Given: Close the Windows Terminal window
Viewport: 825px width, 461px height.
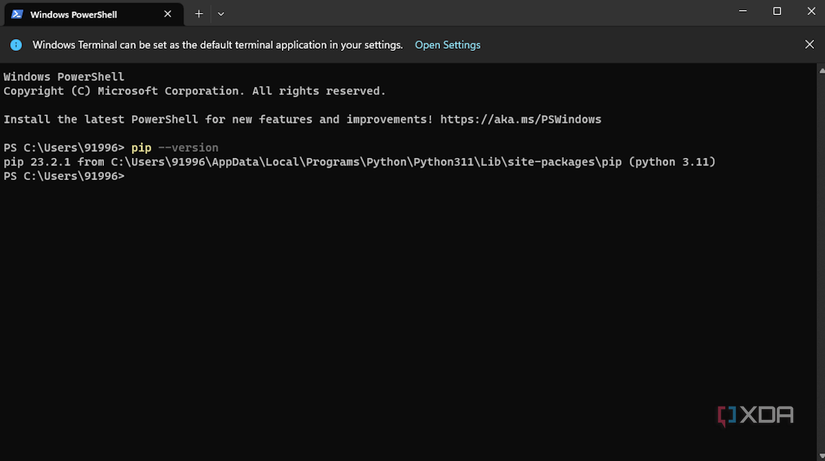Looking at the screenshot, I should pyautogui.click(x=809, y=11).
